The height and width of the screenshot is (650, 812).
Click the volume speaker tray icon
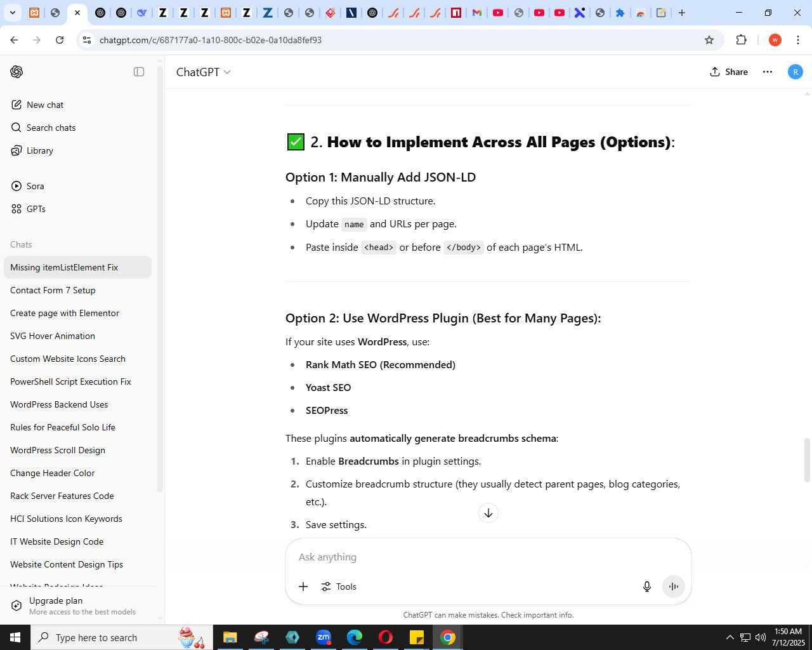(761, 637)
